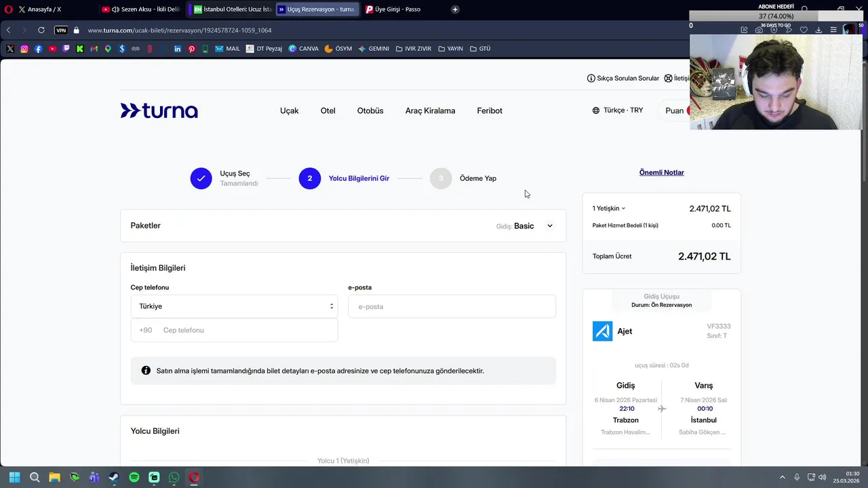Open Sıkça Sorulan Sorular link
The width and height of the screenshot is (868, 488).
pos(623,78)
